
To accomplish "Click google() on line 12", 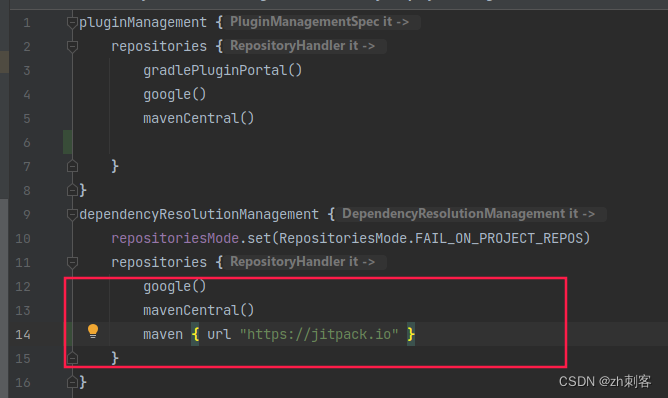I will 175,286.
